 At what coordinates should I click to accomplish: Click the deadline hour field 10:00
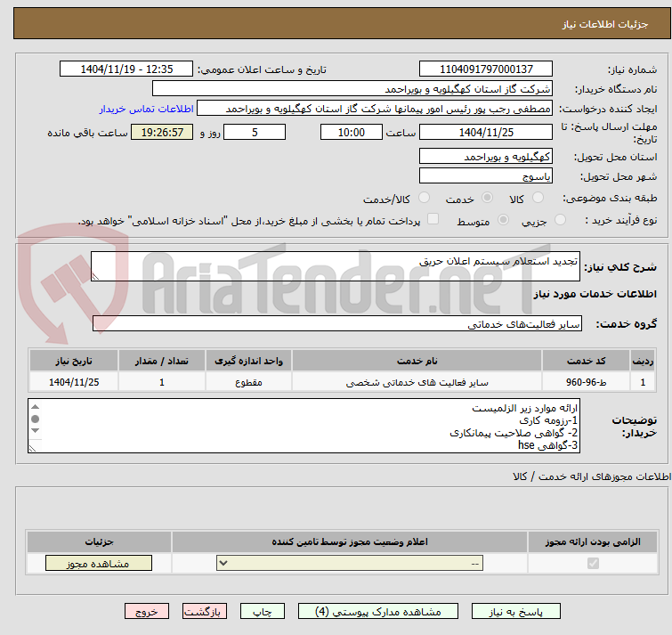(352, 132)
